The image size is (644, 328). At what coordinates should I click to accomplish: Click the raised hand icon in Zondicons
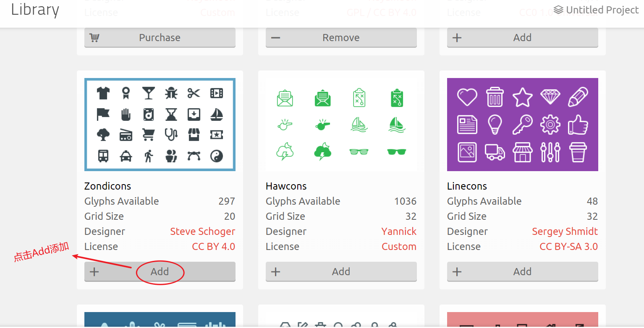126,114
